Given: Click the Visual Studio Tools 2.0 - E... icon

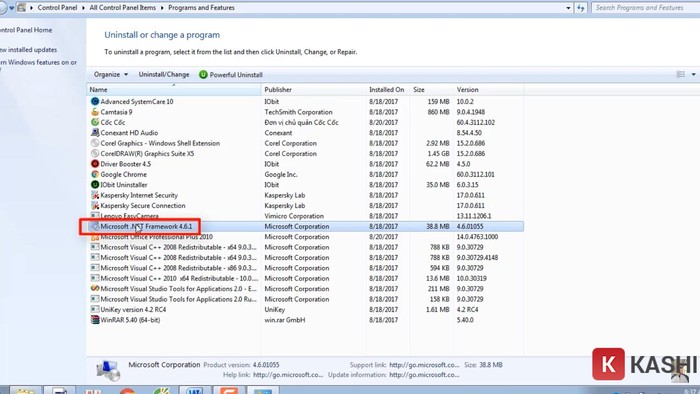Looking at the screenshot, I should [95, 288].
